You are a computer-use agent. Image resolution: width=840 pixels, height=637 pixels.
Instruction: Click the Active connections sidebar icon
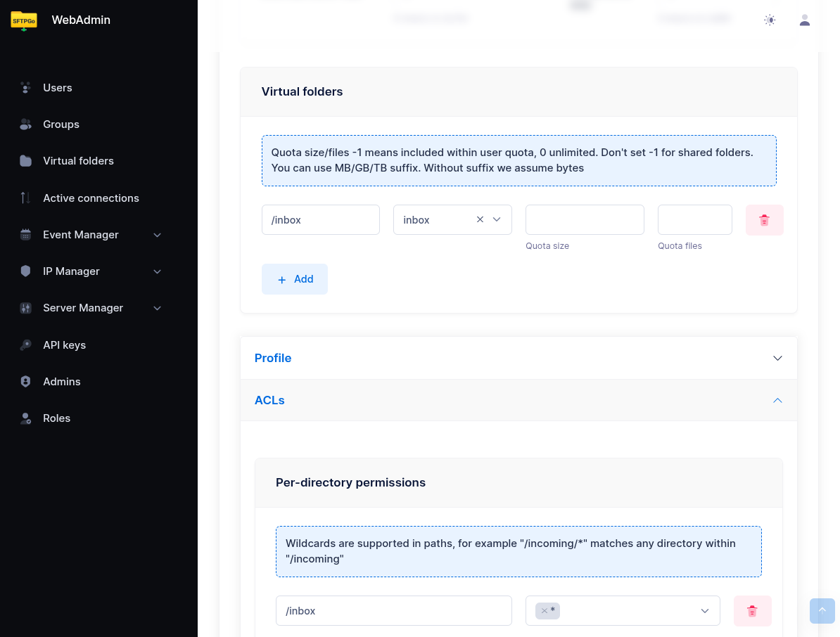coord(26,198)
